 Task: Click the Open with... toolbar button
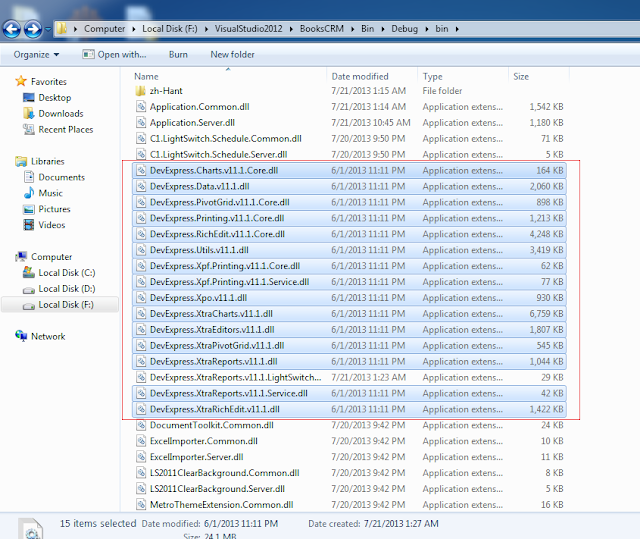(x=114, y=55)
